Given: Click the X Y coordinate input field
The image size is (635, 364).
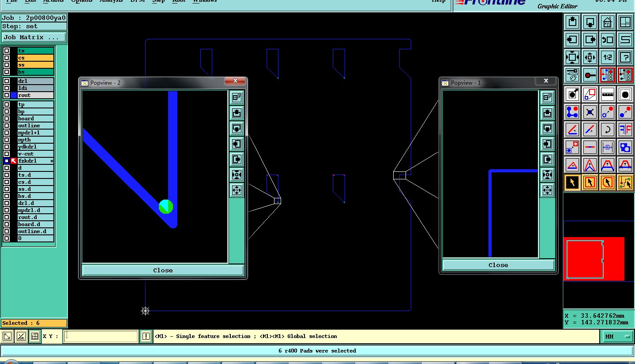Looking at the screenshot, I should [x=101, y=336].
